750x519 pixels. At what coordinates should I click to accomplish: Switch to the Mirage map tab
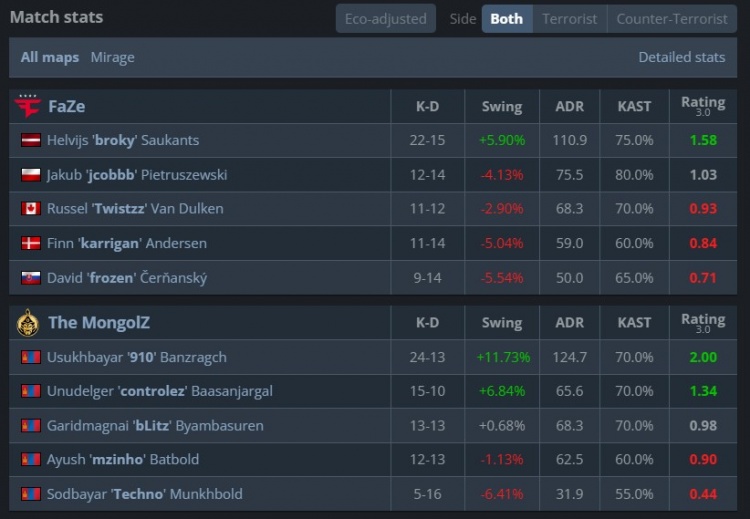(x=112, y=57)
